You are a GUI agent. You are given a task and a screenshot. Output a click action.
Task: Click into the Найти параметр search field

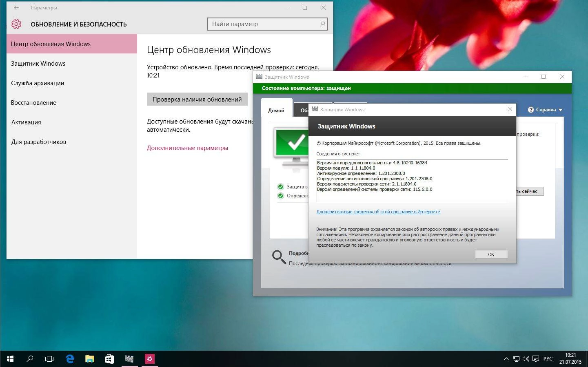point(267,24)
